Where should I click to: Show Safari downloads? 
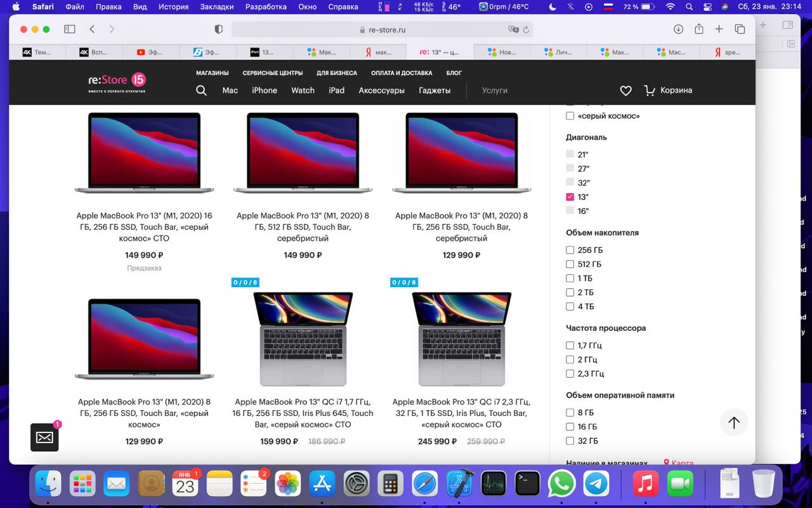click(x=678, y=29)
